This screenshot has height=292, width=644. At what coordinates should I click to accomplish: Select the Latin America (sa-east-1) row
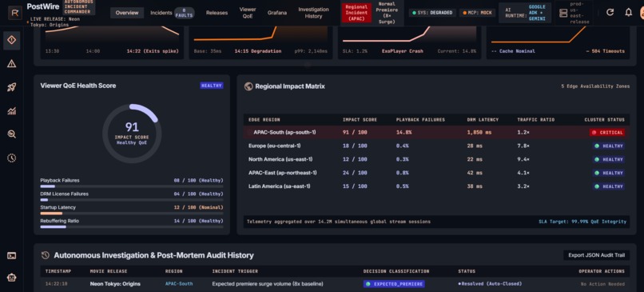436,186
